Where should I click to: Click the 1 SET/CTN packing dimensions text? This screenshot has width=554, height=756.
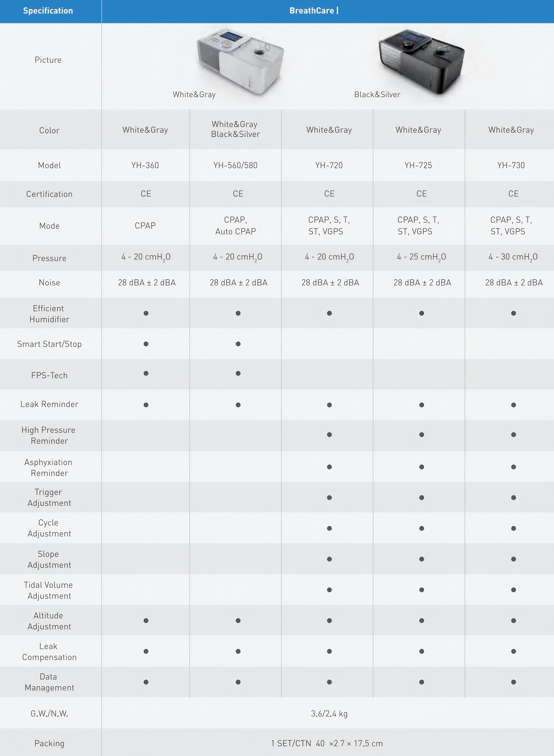(x=327, y=743)
